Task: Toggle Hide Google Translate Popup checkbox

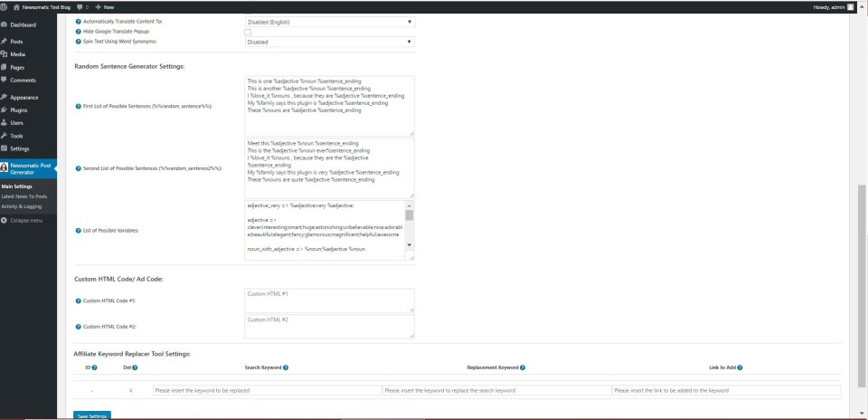Action: tap(248, 32)
